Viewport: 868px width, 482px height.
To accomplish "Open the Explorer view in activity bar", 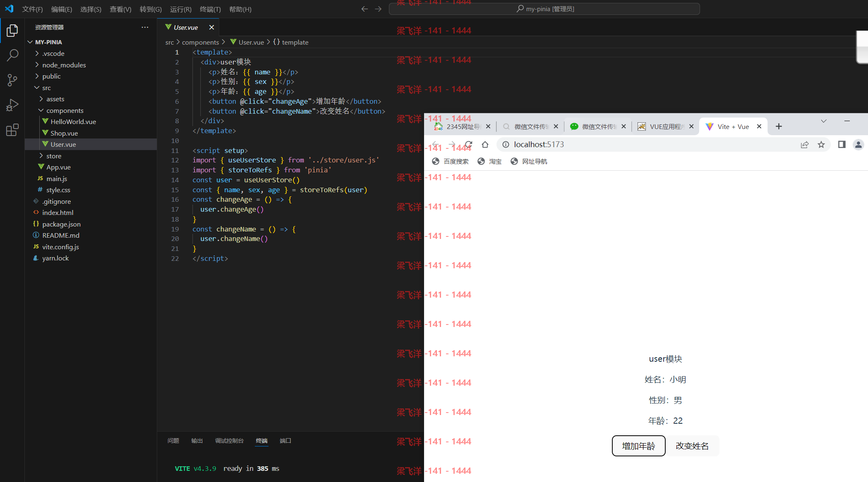I will 12,30.
